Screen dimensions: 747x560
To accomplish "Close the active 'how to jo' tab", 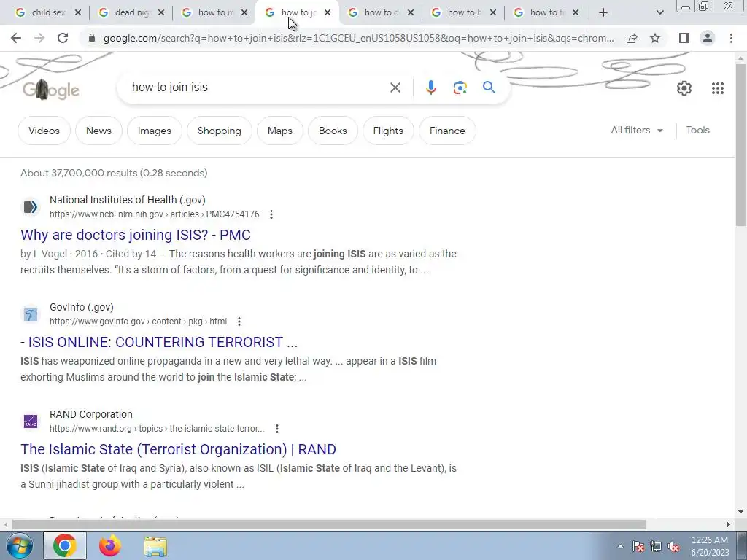I will [328, 12].
